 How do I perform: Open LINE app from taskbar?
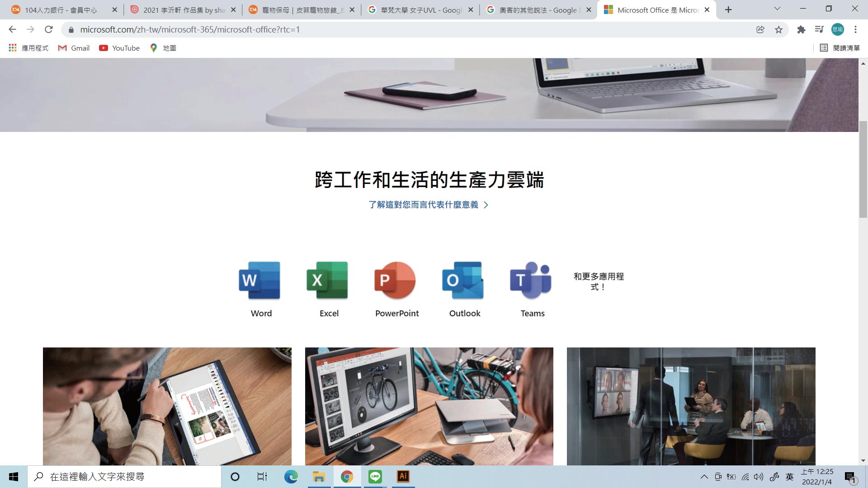pyautogui.click(x=375, y=476)
